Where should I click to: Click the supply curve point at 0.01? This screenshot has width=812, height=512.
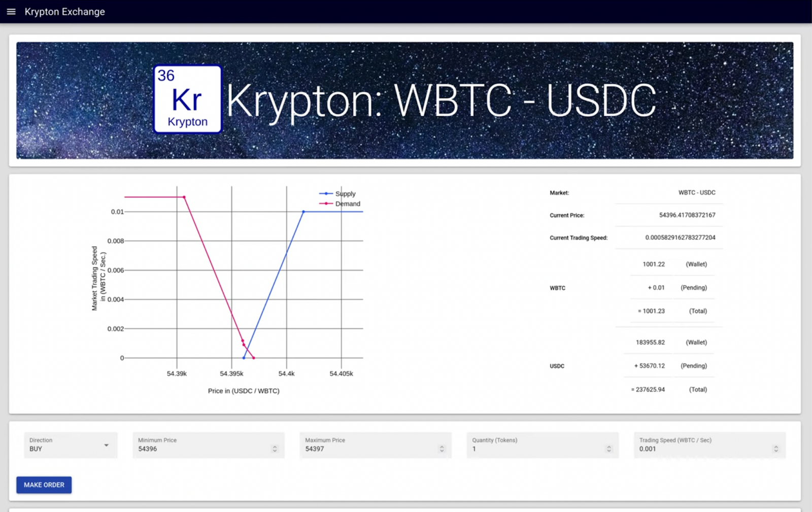(303, 212)
